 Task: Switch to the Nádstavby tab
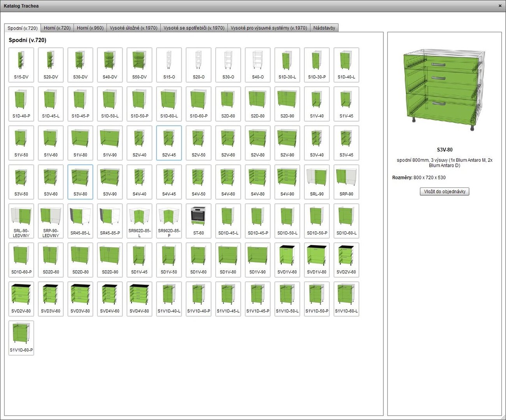coord(324,28)
